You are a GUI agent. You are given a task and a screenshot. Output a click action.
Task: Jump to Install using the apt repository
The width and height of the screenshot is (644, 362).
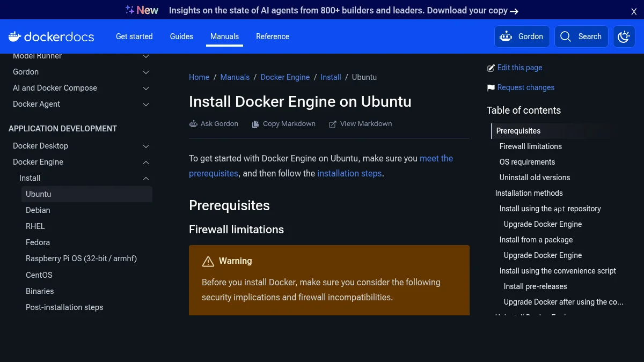point(550,209)
